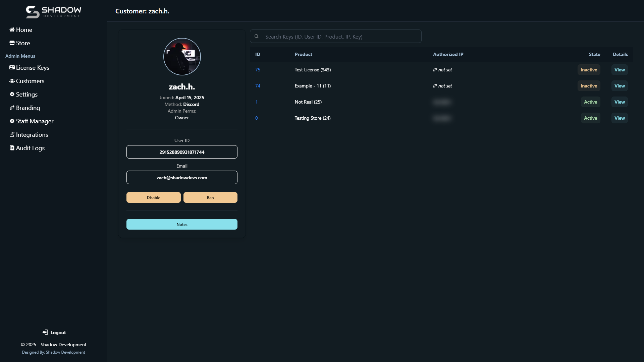Image resolution: width=644 pixels, height=362 pixels.
Task: Open license key ID 74 link
Action: (x=258, y=86)
